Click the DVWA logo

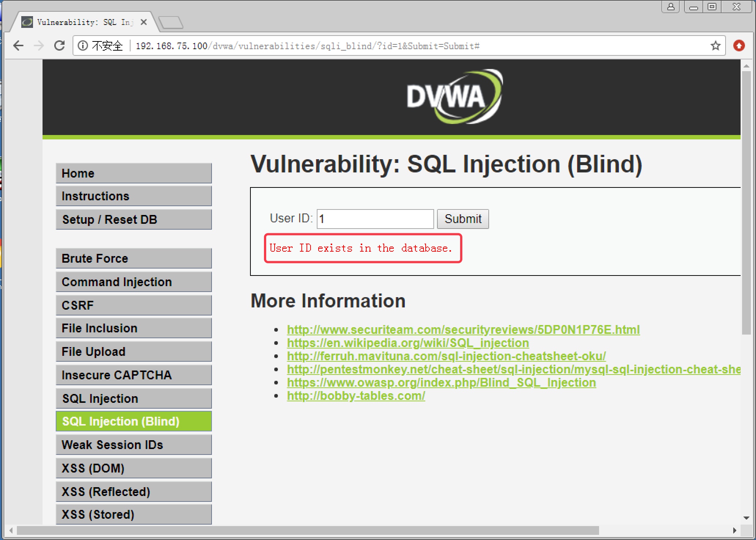[454, 97]
